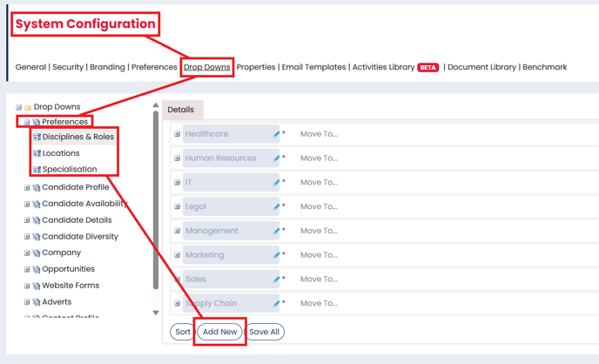Select Disciplines & Roles in the tree
This screenshot has height=364, width=599.
click(78, 137)
